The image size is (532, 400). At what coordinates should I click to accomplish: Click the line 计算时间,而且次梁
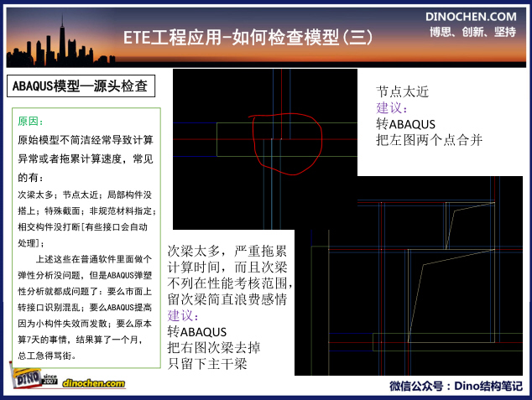pos(227,268)
